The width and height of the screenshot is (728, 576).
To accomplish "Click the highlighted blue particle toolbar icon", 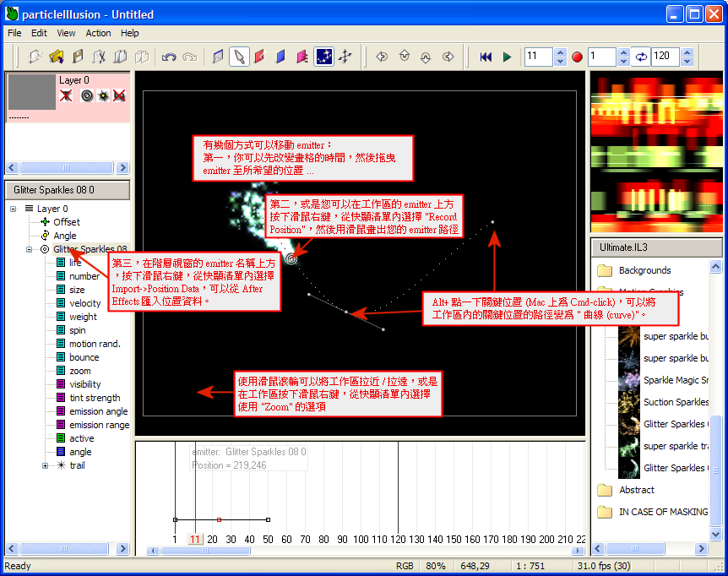I will point(324,57).
